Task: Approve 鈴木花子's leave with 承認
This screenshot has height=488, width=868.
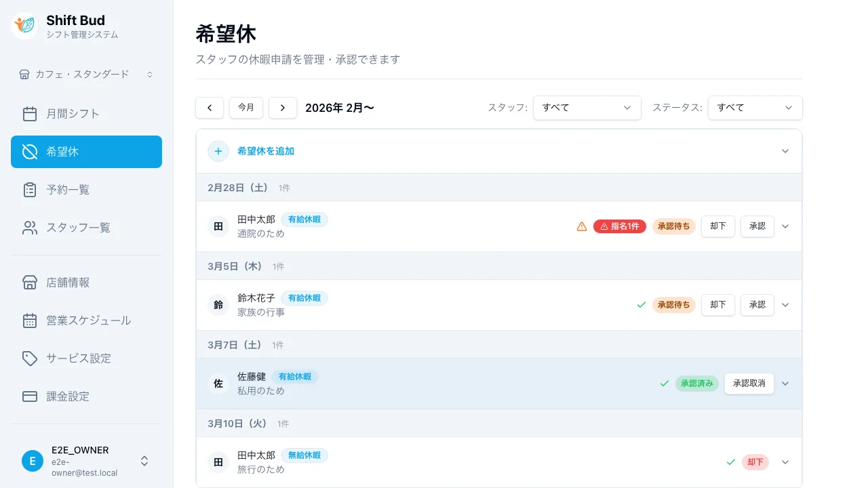Action: point(757,305)
